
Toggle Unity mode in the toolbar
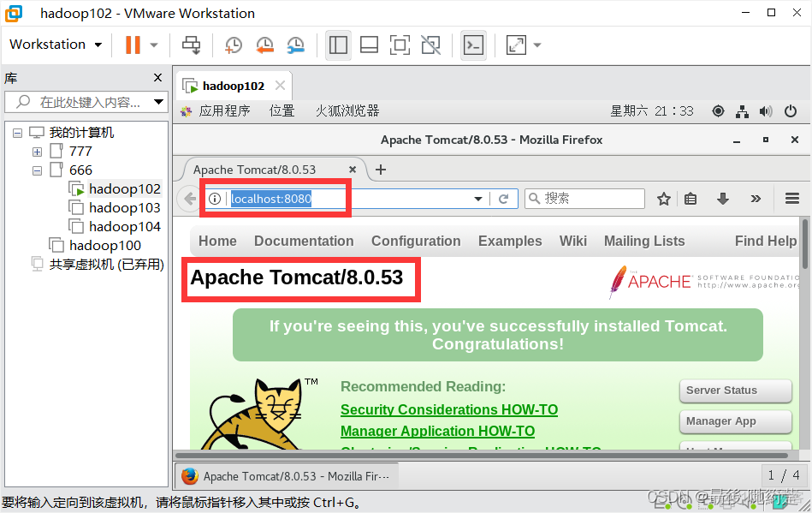click(431, 45)
